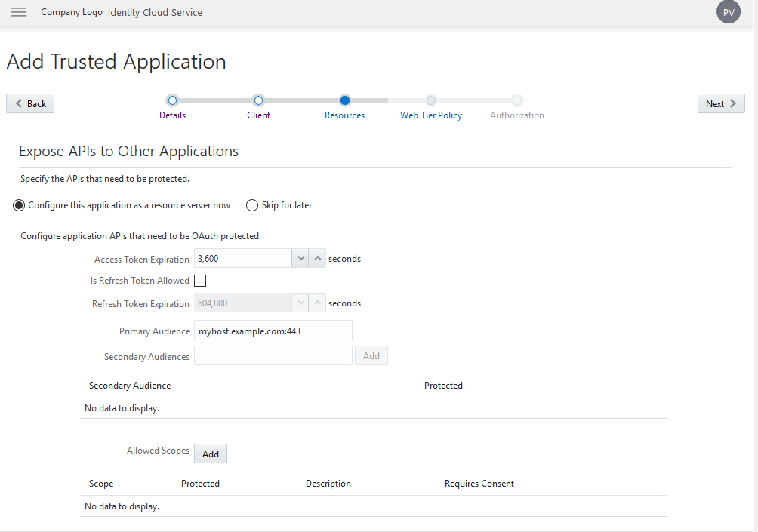Open the Access Token Expiration dropdown arrow
Image resolution: width=758 pixels, height=532 pixels.
coord(301,258)
